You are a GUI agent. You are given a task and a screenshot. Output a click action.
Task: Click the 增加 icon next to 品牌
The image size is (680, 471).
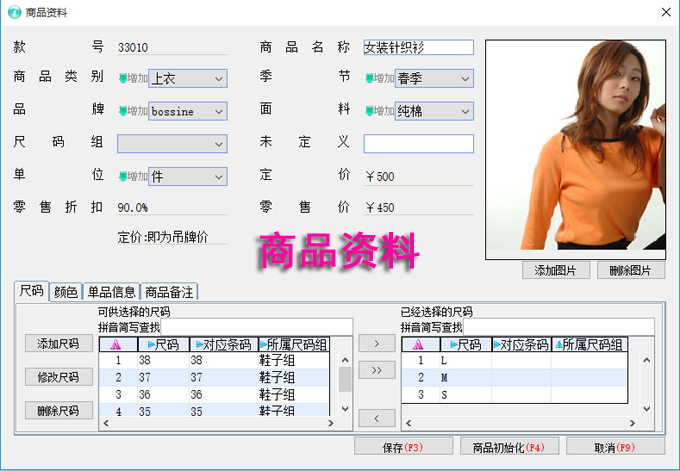[x=132, y=112]
